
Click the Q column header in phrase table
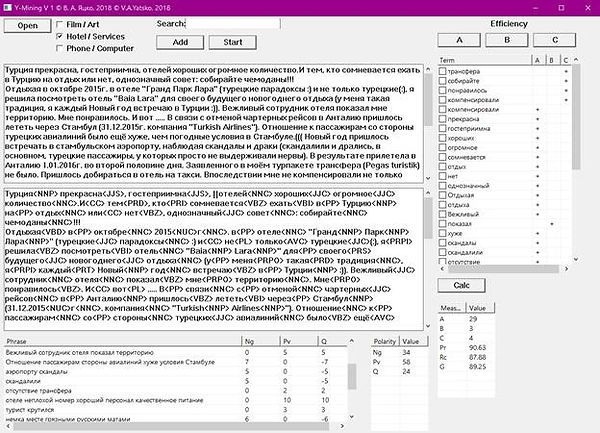pyautogui.click(x=333, y=341)
